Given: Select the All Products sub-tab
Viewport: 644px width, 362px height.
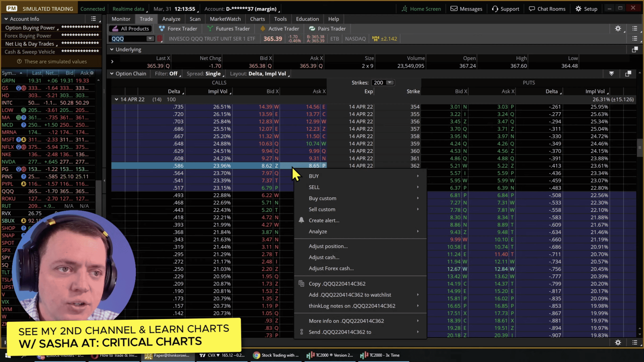Looking at the screenshot, I should [x=130, y=29].
